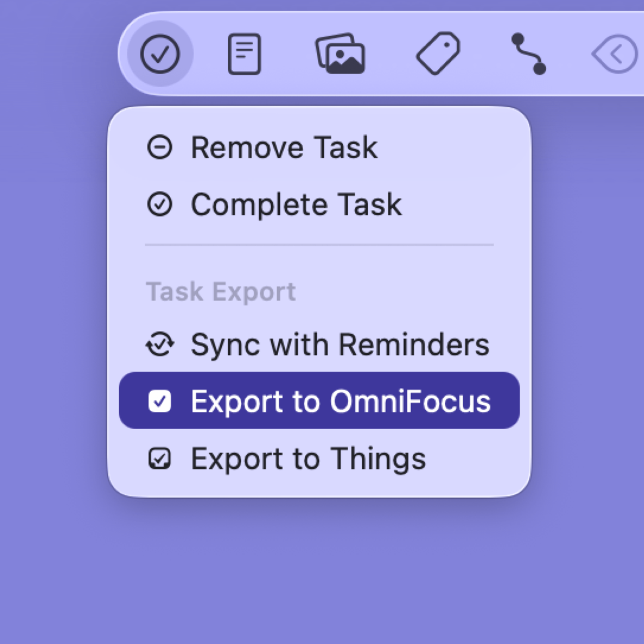The width and height of the screenshot is (644, 644).
Task: Click the Task Export section header
Action: click(x=221, y=291)
